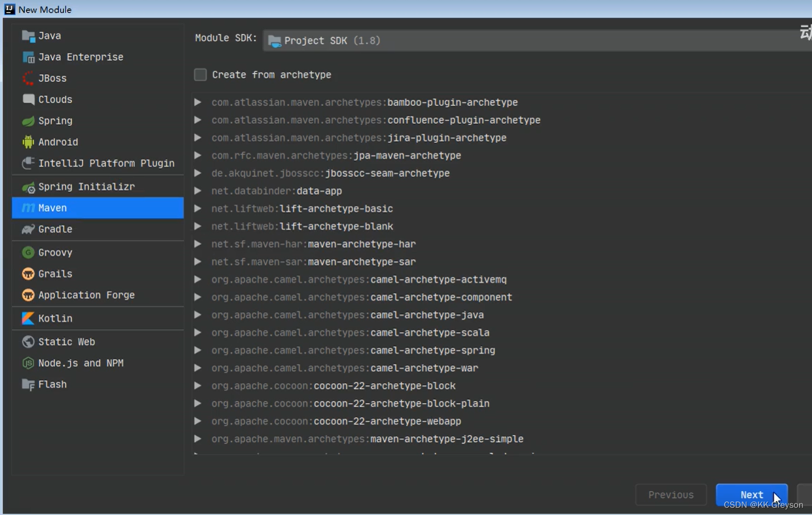Click the Java Enterprise icon
This screenshot has width=812, height=515.
coord(28,57)
